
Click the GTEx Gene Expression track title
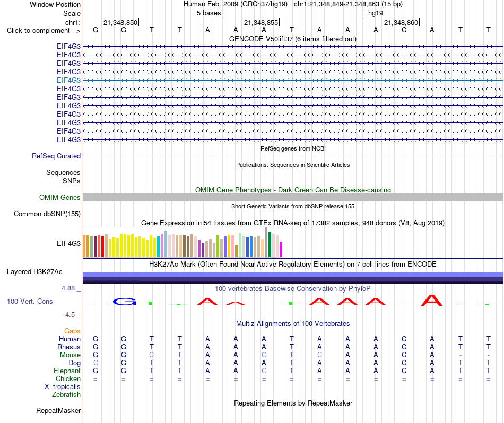[293, 223]
